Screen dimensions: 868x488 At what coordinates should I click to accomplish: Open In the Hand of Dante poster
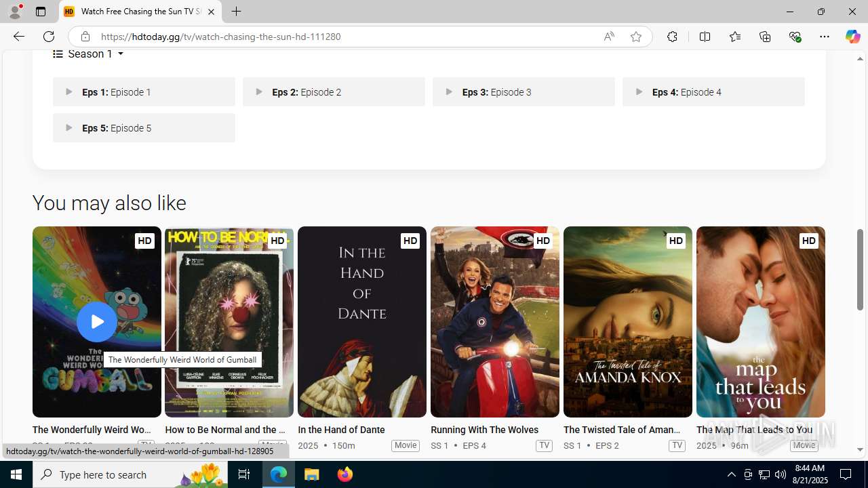[x=362, y=322]
